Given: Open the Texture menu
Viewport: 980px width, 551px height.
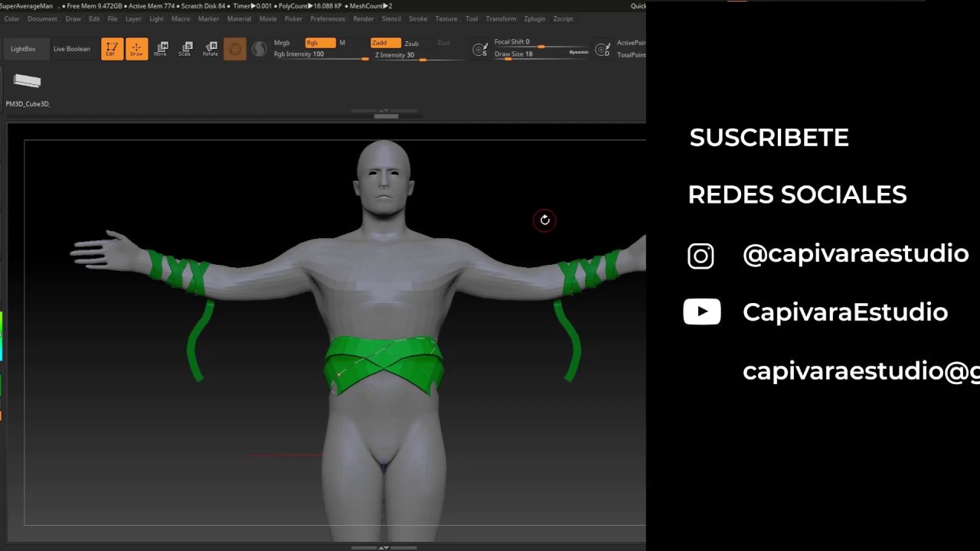Looking at the screenshot, I should coord(446,18).
